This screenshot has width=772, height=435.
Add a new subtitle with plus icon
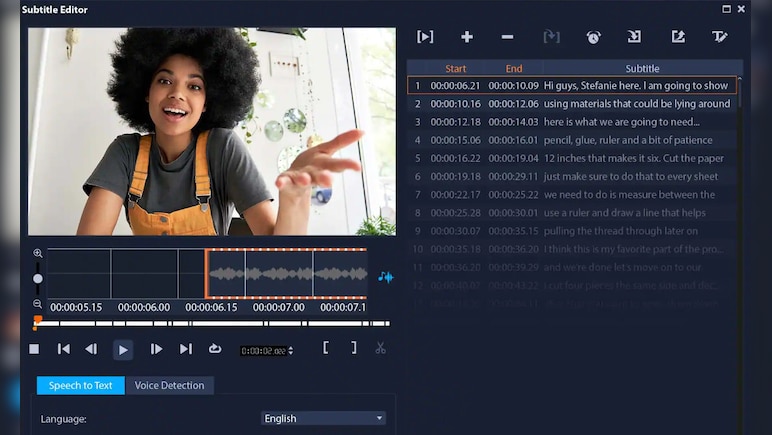(x=467, y=36)
